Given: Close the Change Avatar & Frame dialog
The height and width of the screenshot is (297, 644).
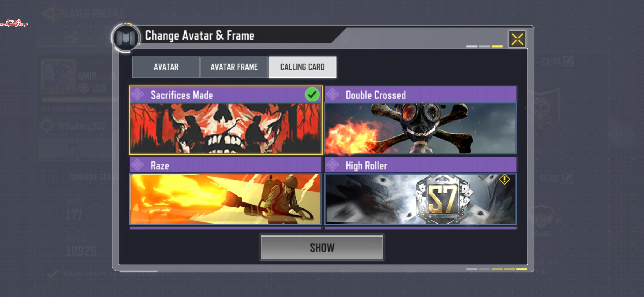Looking at the screenshot, I should pos(517,39).
